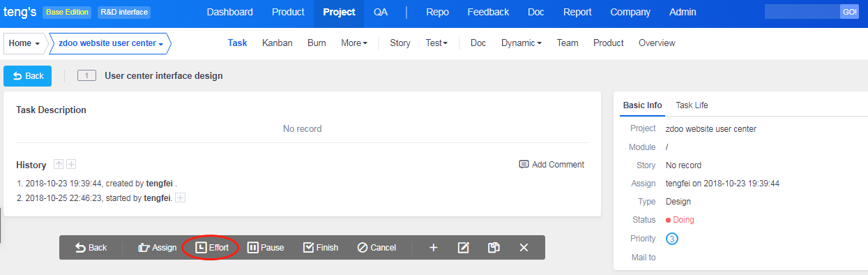Image resolution: width=868 pixels, height=275 pixels.
Task: Create a new task with plus icon
Action: click(433, 248)
